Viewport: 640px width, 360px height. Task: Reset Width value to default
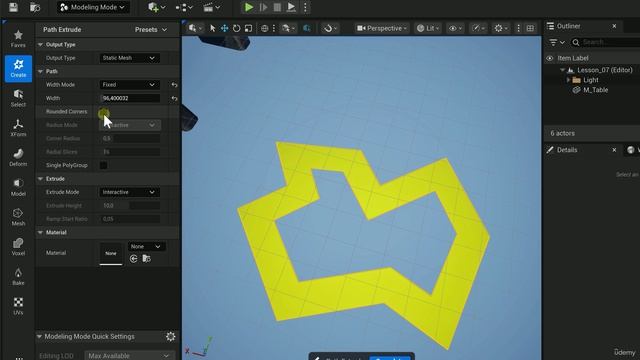[x=174, y=98]
